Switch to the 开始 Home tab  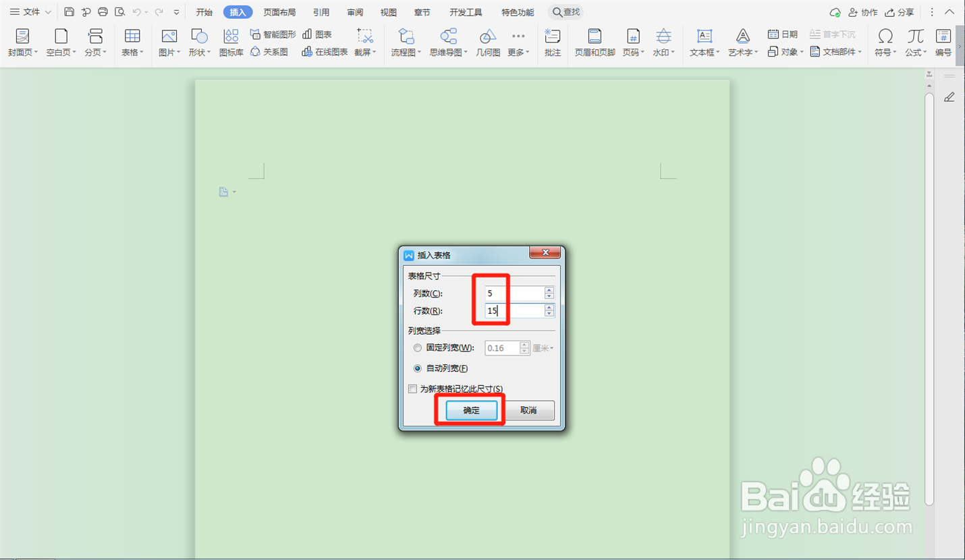pos(204,12)
